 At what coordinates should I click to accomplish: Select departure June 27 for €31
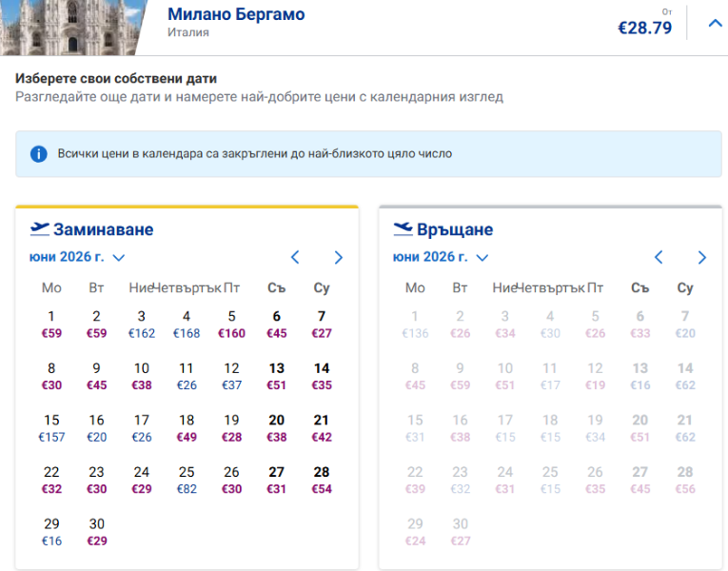point(277,481)
